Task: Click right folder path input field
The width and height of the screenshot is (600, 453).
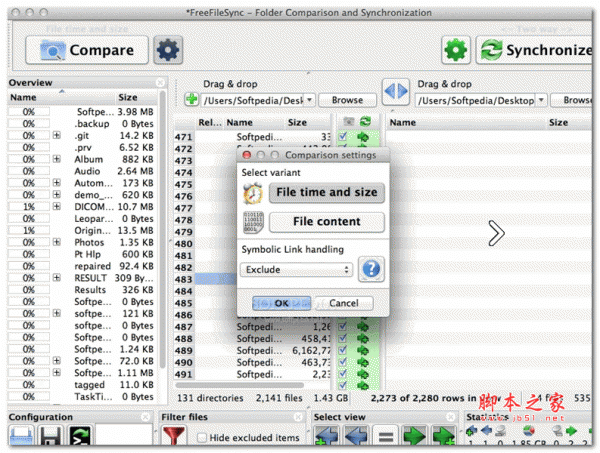Action: tap(476, 100)
